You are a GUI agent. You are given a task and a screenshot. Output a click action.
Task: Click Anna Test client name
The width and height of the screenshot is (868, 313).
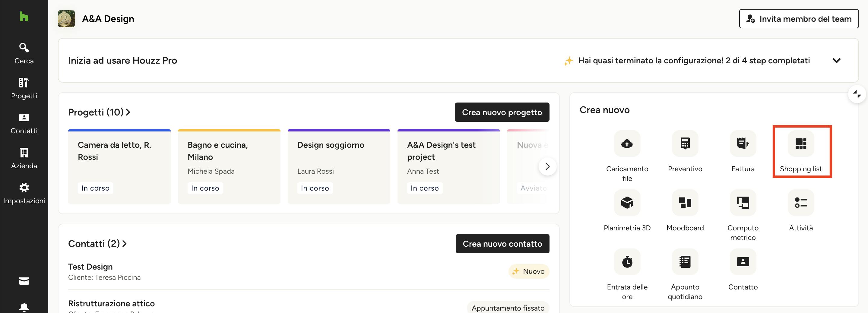pos(423,171)
